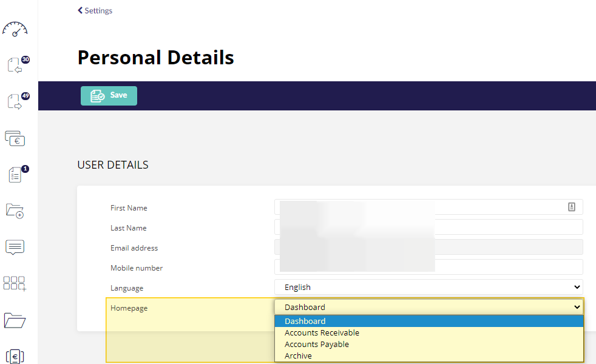
Task: Click the First Name input field
Action: (428, 207)
